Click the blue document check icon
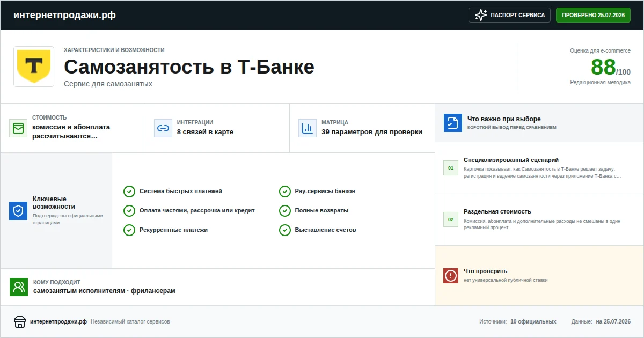The height and width of the screenshot is (338, 644). coord(452,123)
